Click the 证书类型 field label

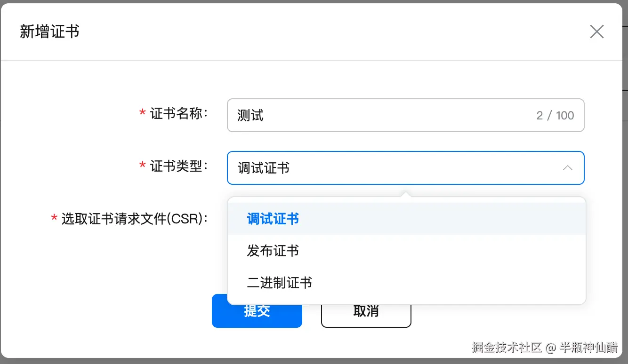click(179, 166)
